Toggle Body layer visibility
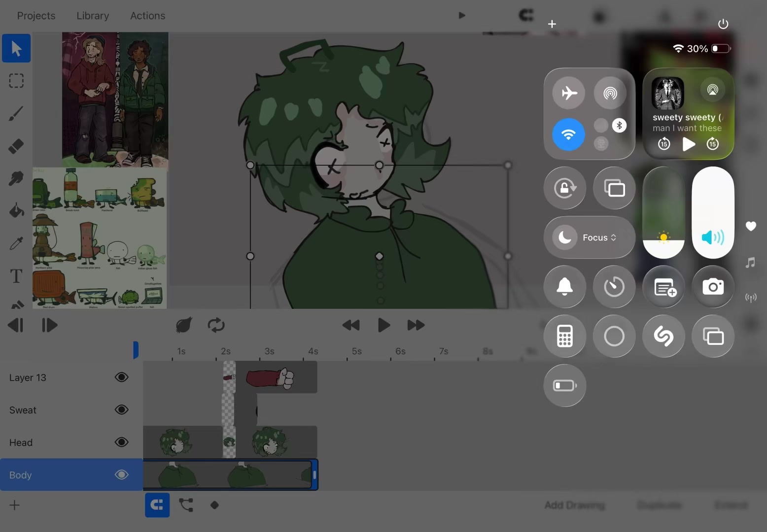Image resolution: width=767 pixels, height=532 pixels. (x=121, y=475)
